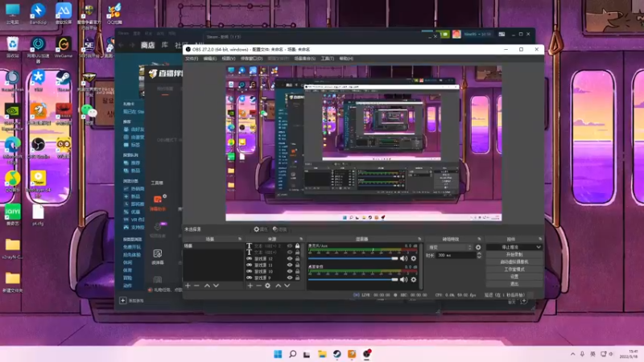Click the 退出 exit button
Image resolution: width=644 pixels, height=362 pixels.
pyautogui.click(x=514, y=284)
